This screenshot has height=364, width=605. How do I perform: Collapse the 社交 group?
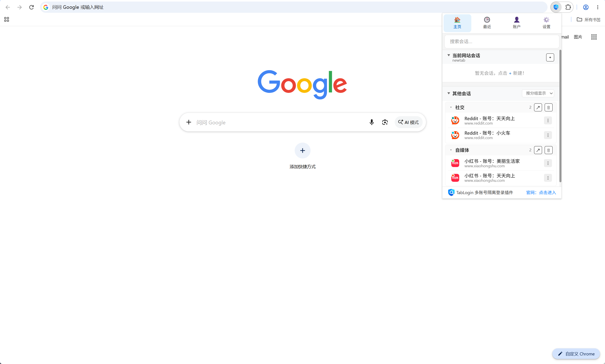click(451, 107)
